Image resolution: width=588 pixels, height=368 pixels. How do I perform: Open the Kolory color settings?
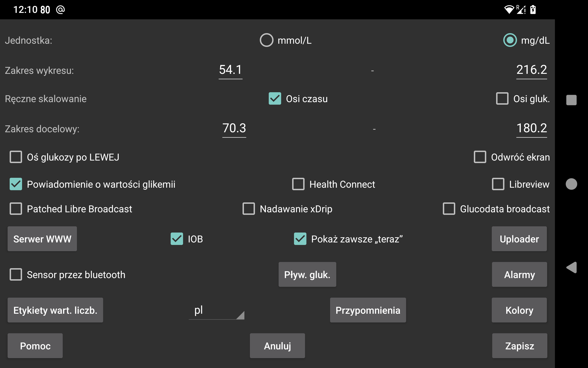pyautogui.click(x=519, y=310)
